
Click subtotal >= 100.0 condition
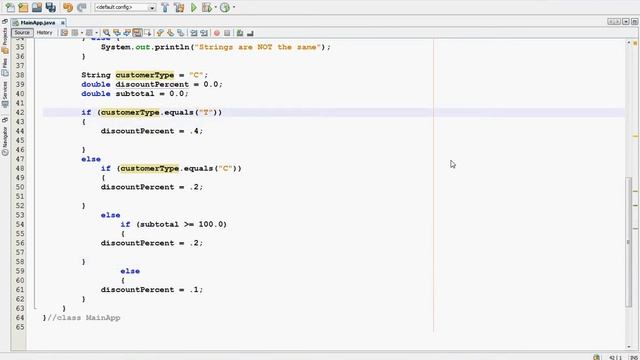(182, 224)
